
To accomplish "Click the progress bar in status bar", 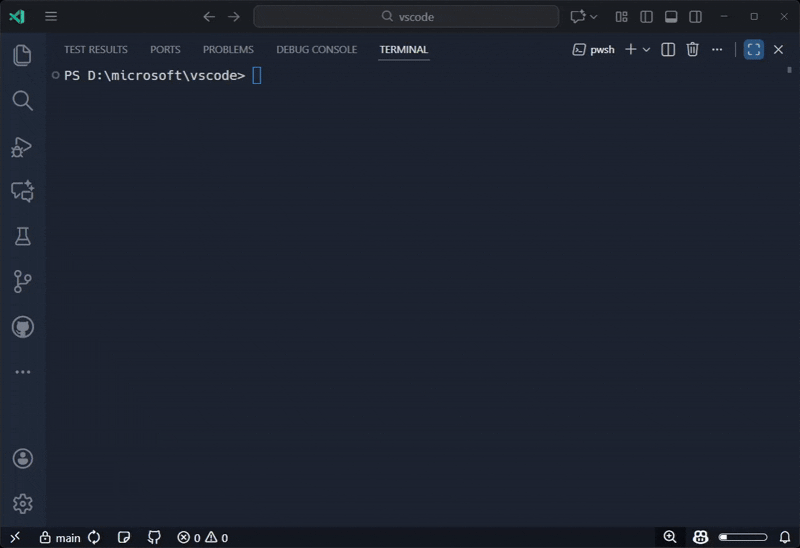I will click(743, 537).
